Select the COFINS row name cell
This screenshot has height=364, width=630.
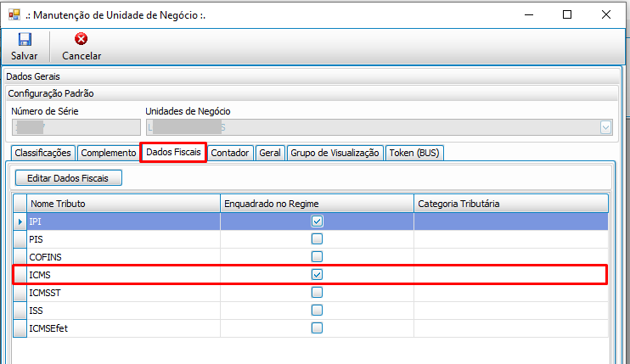123,257
